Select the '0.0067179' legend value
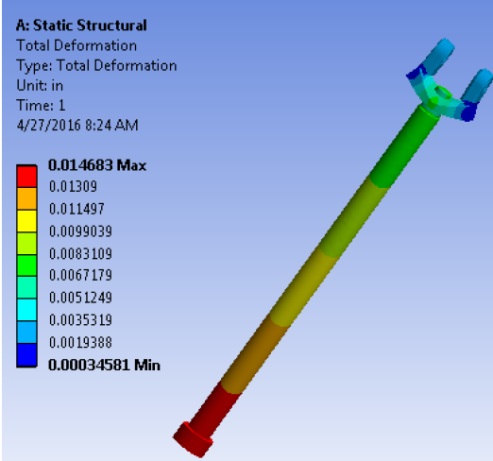Image resolution: width=493 pixels, height=461 pixels. tap(80, 275)
